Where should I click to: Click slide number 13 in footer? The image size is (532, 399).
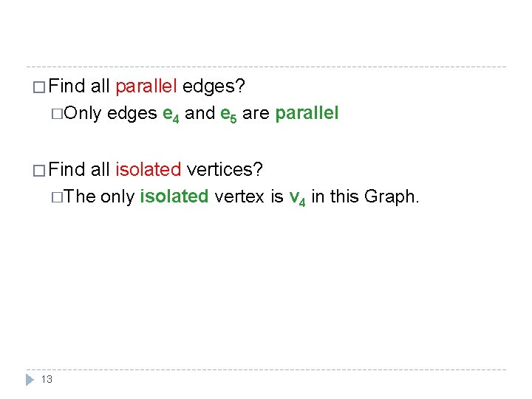coord(47,379)
